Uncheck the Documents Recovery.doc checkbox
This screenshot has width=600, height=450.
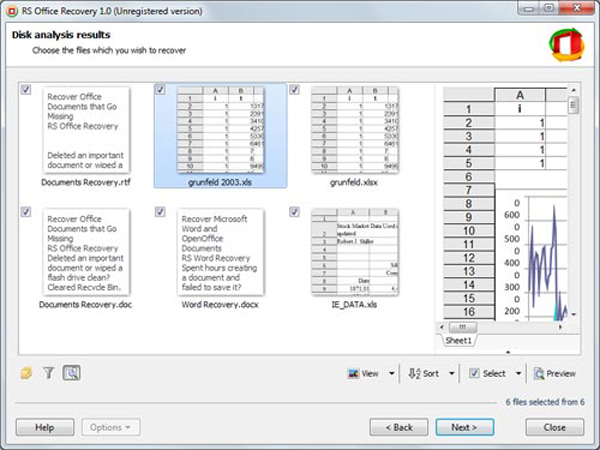click(x=26, y=212)
